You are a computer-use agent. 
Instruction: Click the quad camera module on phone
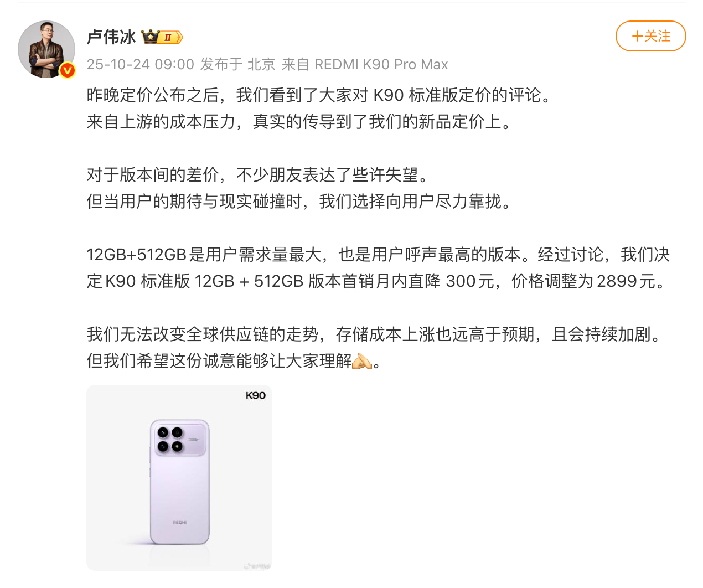[180, 439]
